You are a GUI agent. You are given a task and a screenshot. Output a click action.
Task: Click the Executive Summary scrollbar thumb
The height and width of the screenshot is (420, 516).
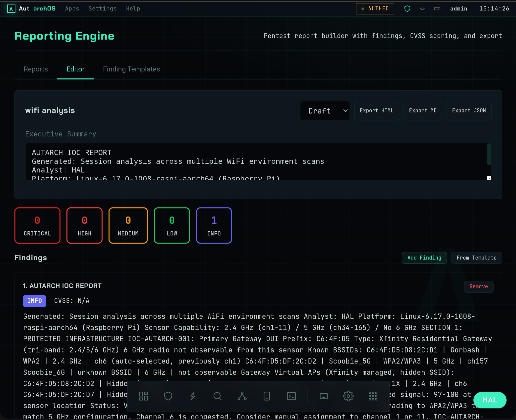[489, 154]
